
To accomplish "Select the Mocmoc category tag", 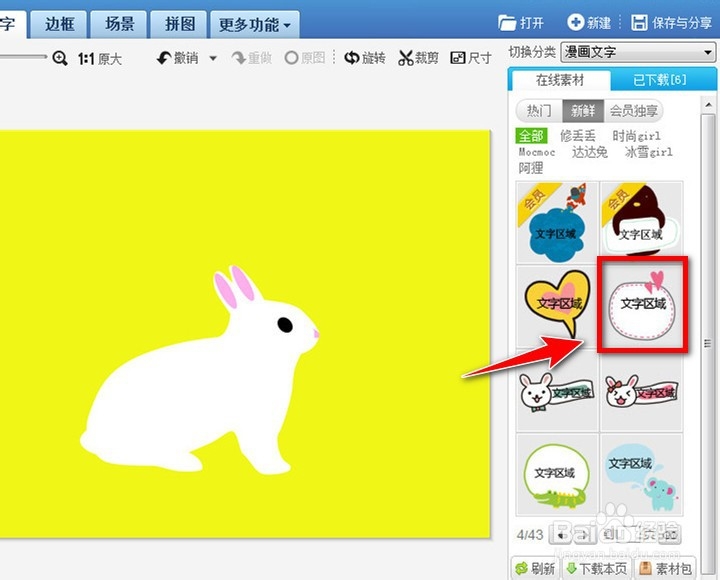I will click(537, 152).
